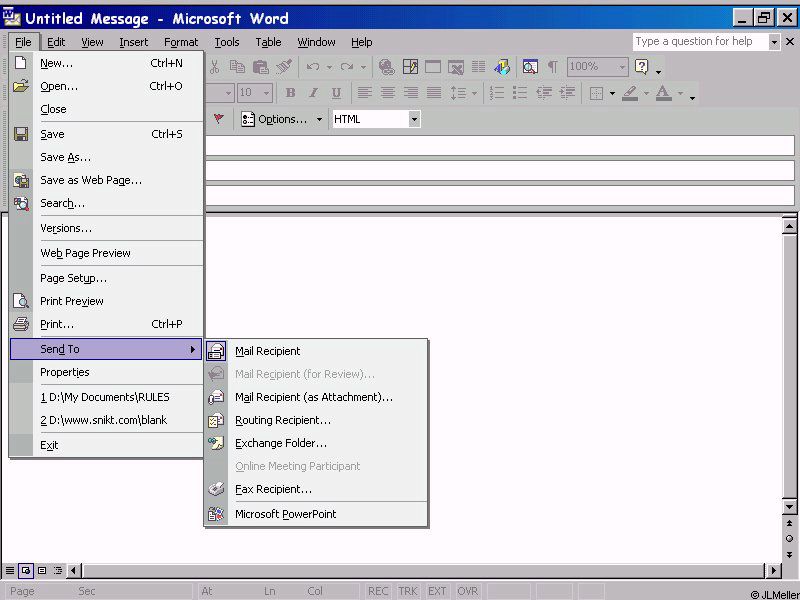Open recent file D:\My Documents\RULES
Image resolution: width=800 pixels, height=600 pixels.
[x=104, y=397]
